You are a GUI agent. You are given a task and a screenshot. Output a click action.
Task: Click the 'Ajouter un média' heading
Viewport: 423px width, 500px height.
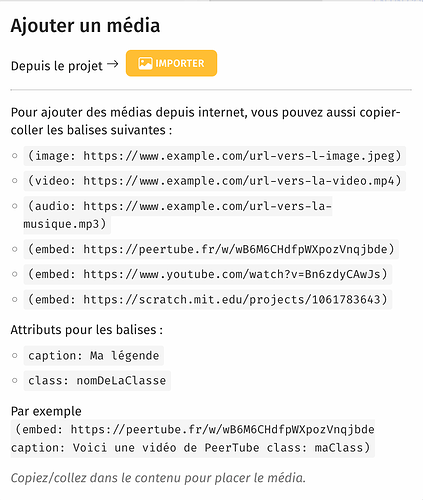point(85,26)
